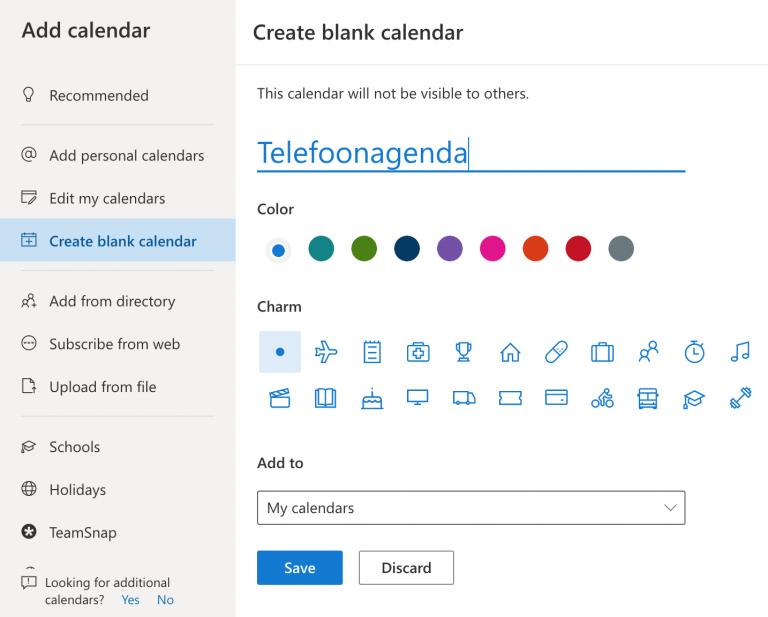This screenshot has width=768, height=617.
Task: Choose the stopwatch charm icon
Action: point(694,352)
